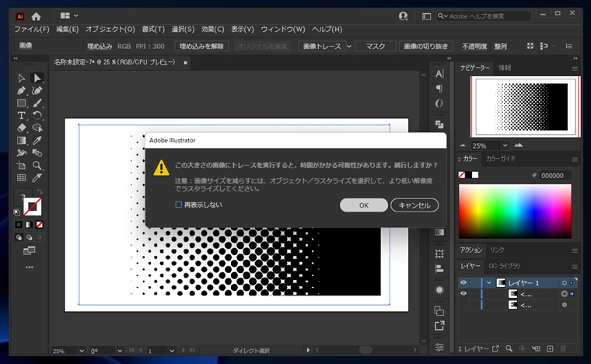
Task: Reset to default fill and stroke
Action: click(17, 212)
